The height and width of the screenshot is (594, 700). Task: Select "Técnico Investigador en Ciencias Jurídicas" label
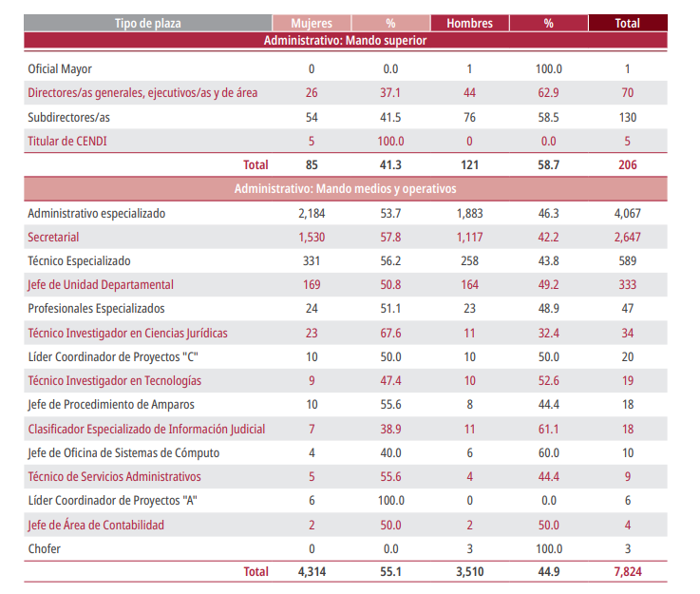[x=127, y=333]
